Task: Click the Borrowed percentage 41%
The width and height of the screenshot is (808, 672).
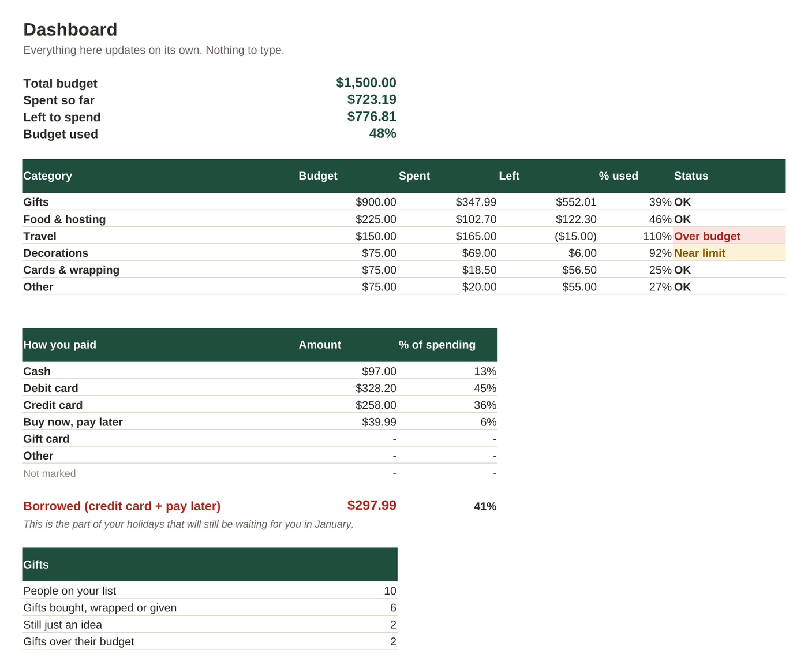Action: (x=485, y=506)
